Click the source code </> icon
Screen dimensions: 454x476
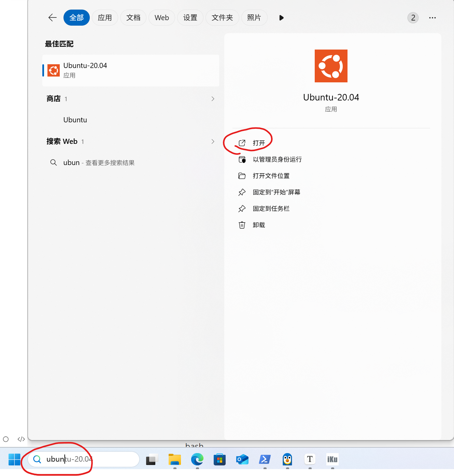click(21, 439)
